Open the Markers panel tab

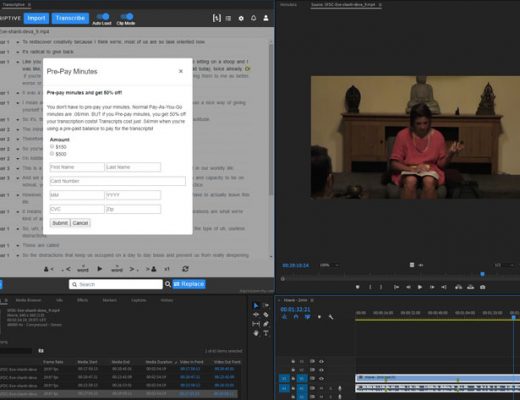tap(109, 300)
